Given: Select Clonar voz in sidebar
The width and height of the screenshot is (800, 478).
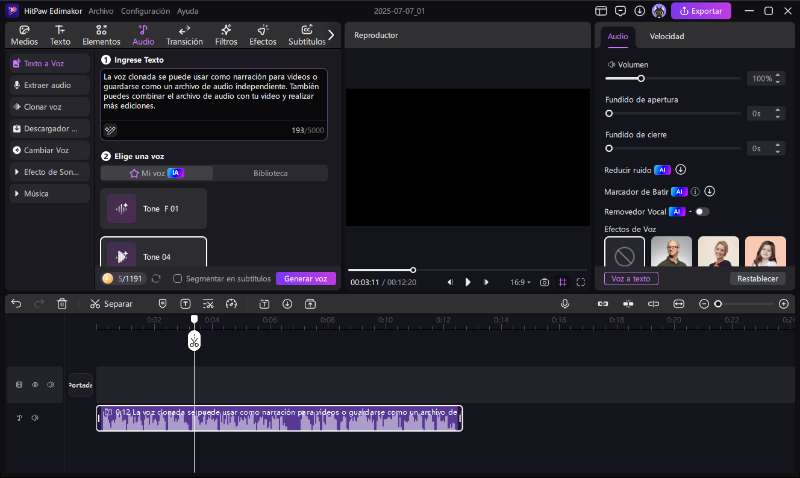Looking at the screenshot, I should pos(49,107).
